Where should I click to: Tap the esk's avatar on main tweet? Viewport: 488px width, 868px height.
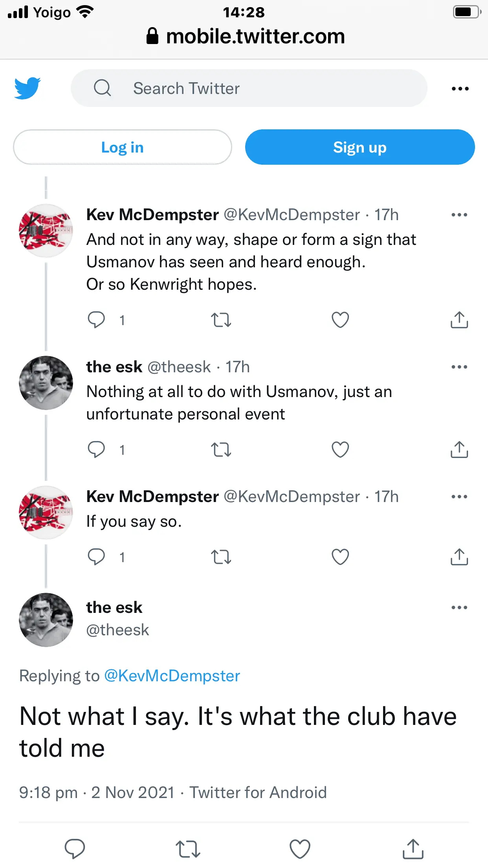(46, 620)
